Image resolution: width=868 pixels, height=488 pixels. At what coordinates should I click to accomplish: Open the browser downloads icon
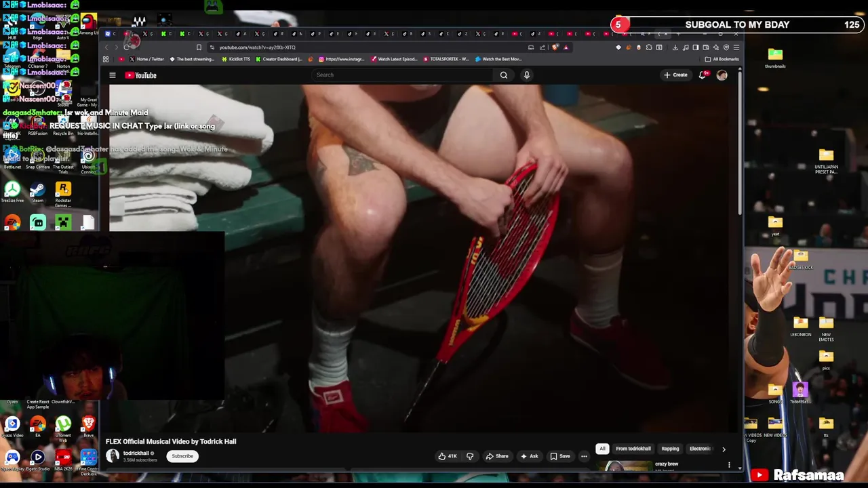(x=675, y=47)
